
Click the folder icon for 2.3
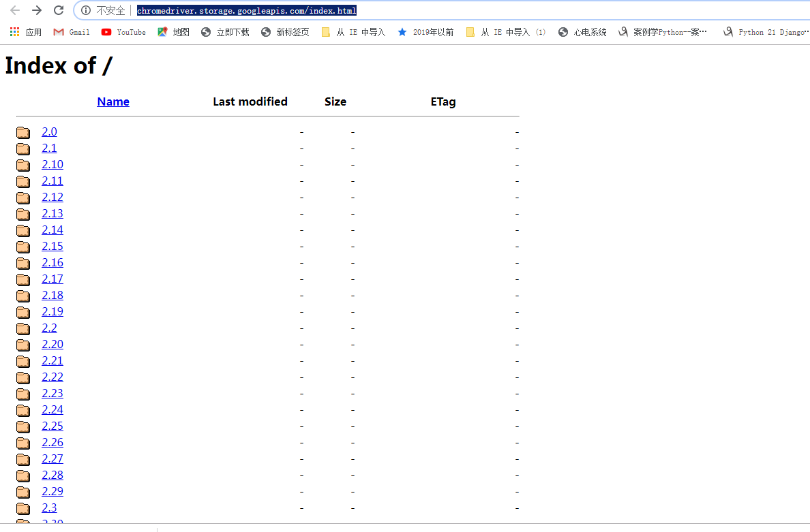23,508
